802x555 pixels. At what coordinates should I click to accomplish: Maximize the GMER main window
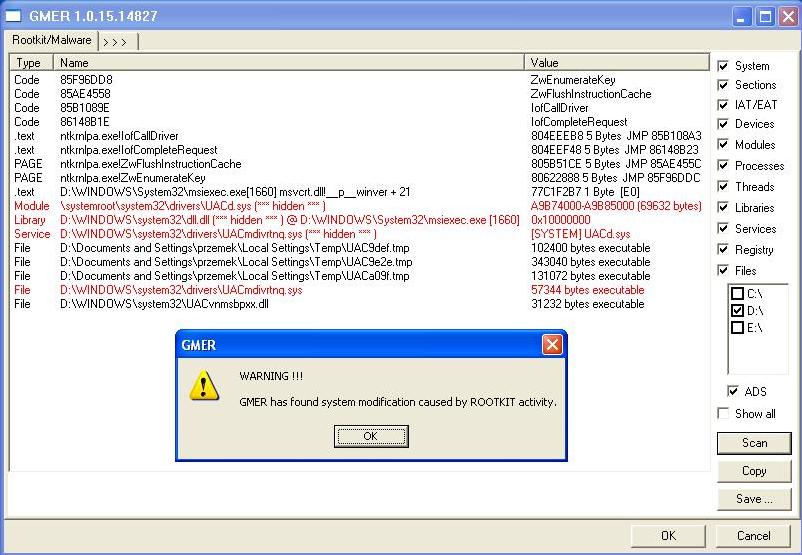point(765,17)
